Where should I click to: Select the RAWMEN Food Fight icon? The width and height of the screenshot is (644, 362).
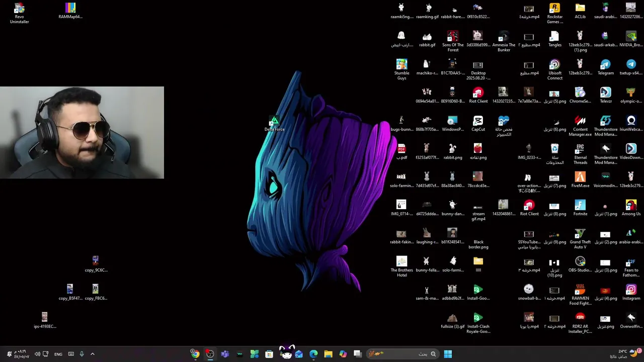coord(580,295)
